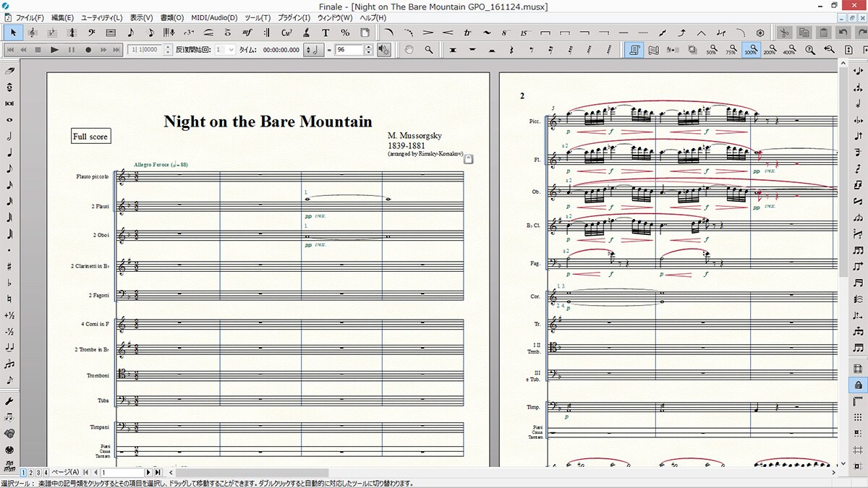Choose the Chord tool (CM7 icon)
868x488 pixels.
click(286, 33)
